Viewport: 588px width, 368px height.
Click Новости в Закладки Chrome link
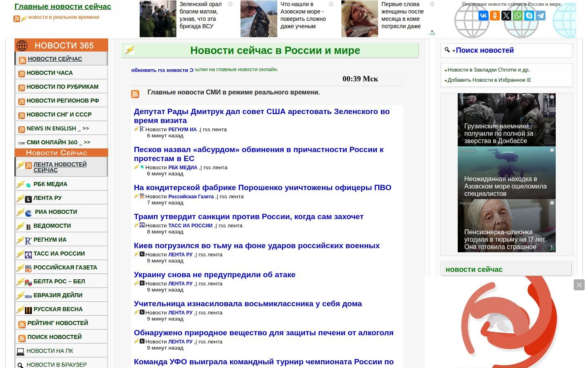click(x=488, y=70)
